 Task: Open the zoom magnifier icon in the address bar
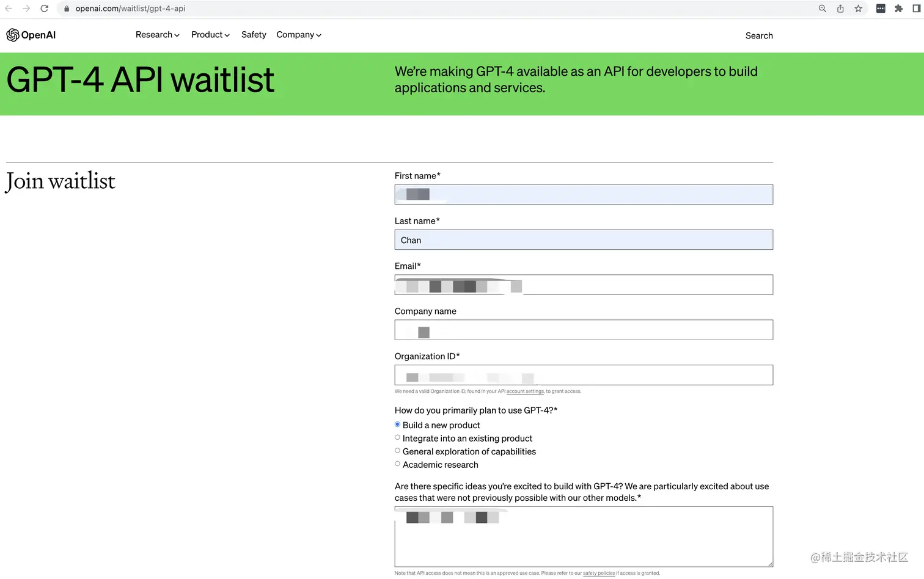tap(823, 9)
